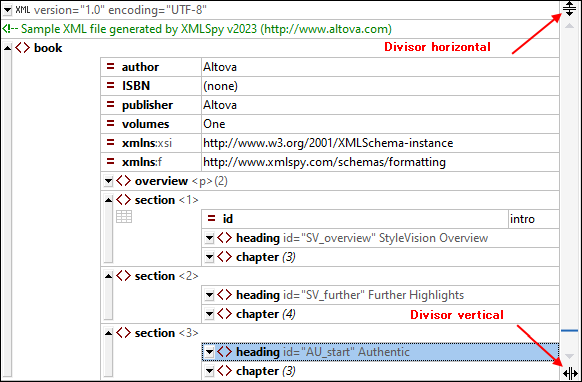
Task: Click the xmlns:f attribute equals icon
Action: pos(110,161)
